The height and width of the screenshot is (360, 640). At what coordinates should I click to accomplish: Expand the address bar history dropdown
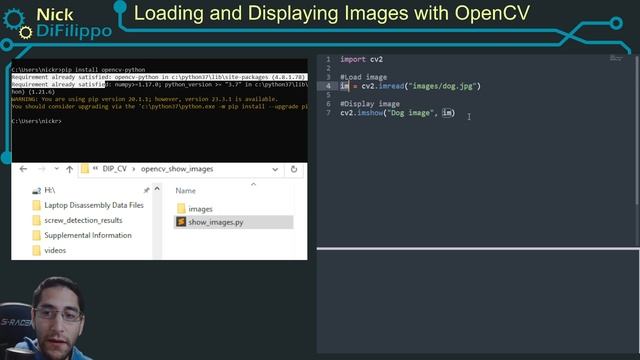(275, 169)
